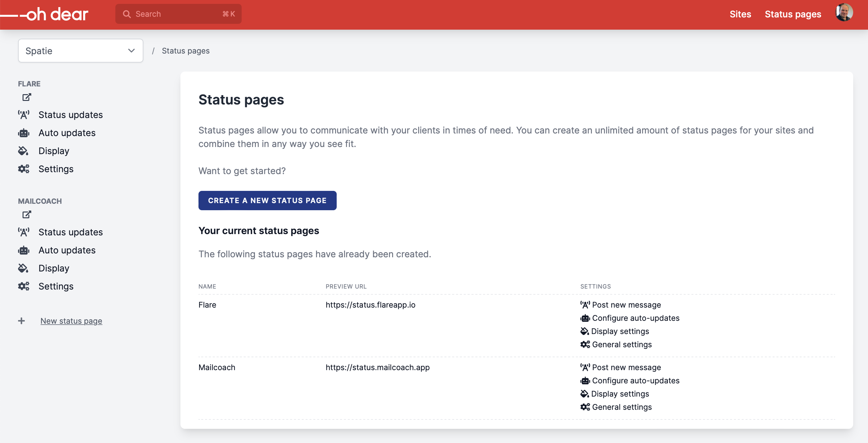The width and height of the screenshot is (868, 443).
Task: Configure auto-updates for Flare
Action: click(635, 318)
